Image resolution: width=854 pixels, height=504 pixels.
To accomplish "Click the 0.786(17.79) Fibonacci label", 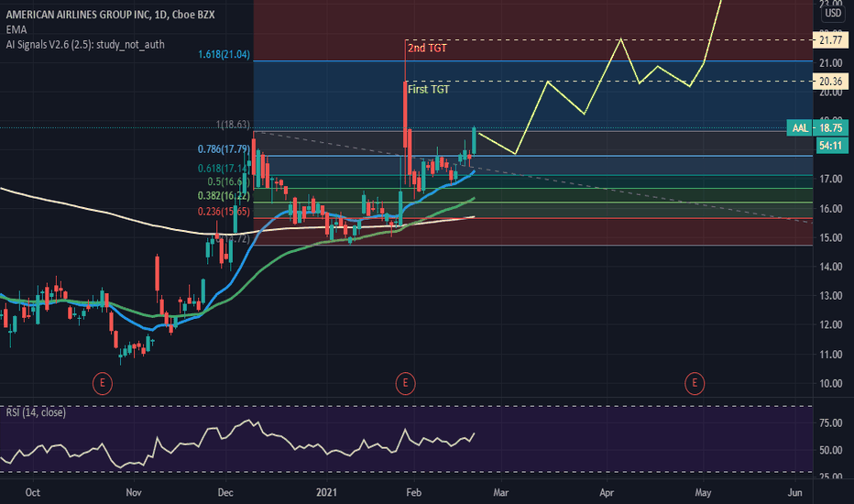I will [224, 148].
